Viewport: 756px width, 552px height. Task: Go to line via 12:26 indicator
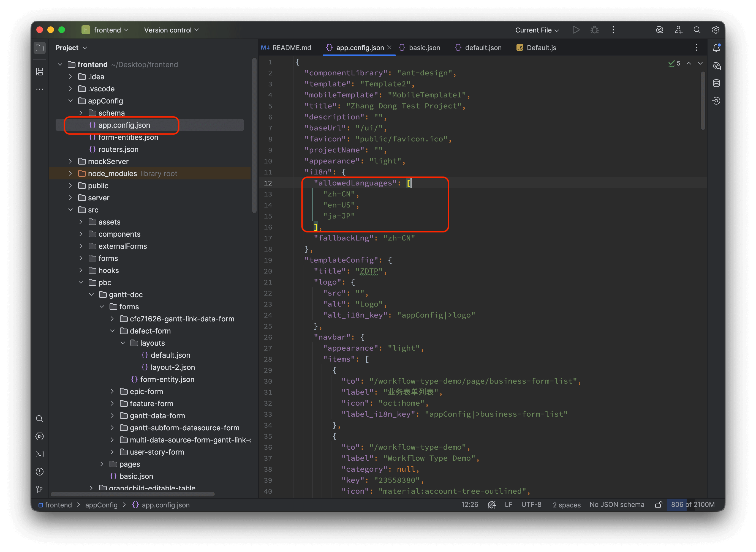click(x=470, y=505)
